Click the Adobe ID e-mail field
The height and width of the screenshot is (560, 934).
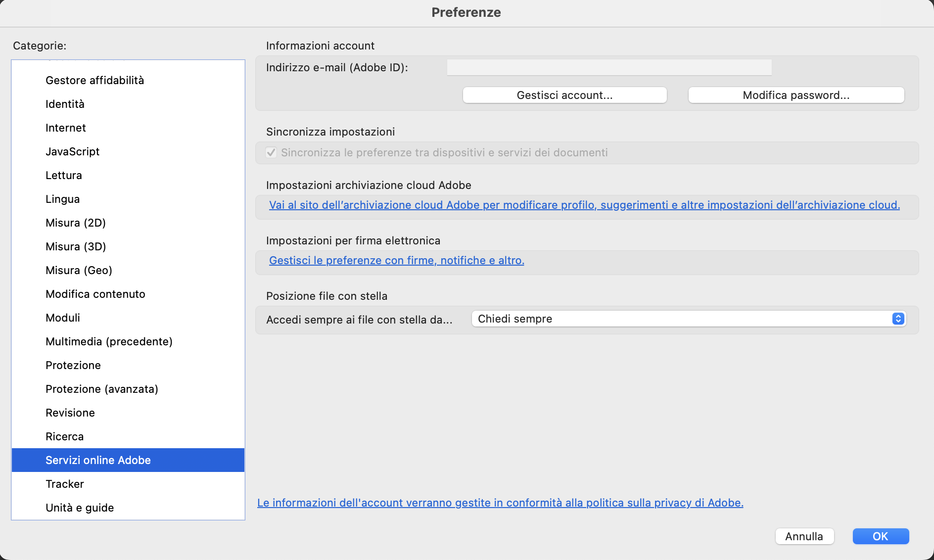609,67
